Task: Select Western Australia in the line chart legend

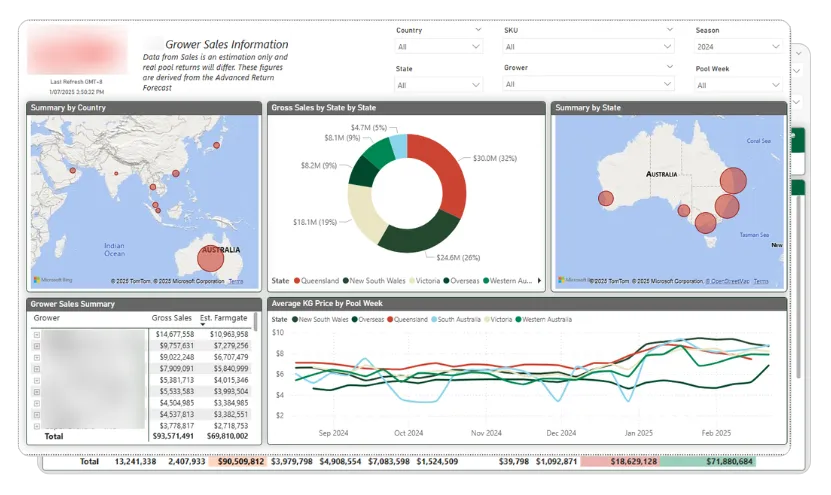Action: coord(543,320)
